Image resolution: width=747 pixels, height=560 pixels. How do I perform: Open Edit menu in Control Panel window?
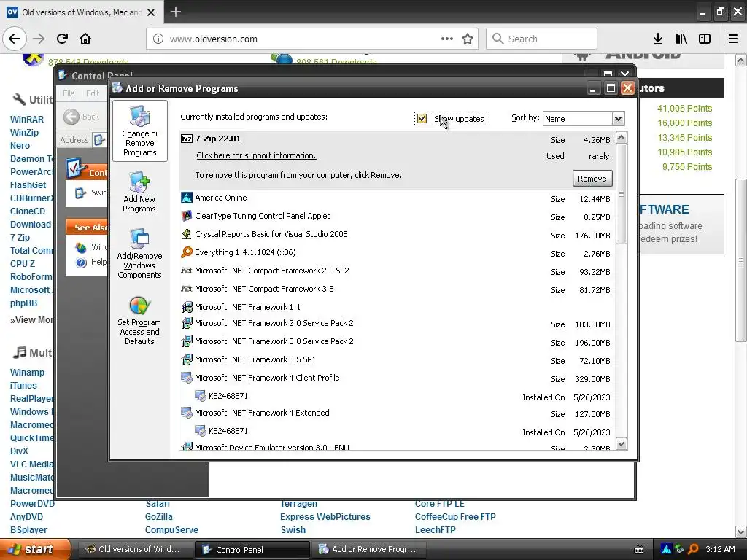(93, 93)
